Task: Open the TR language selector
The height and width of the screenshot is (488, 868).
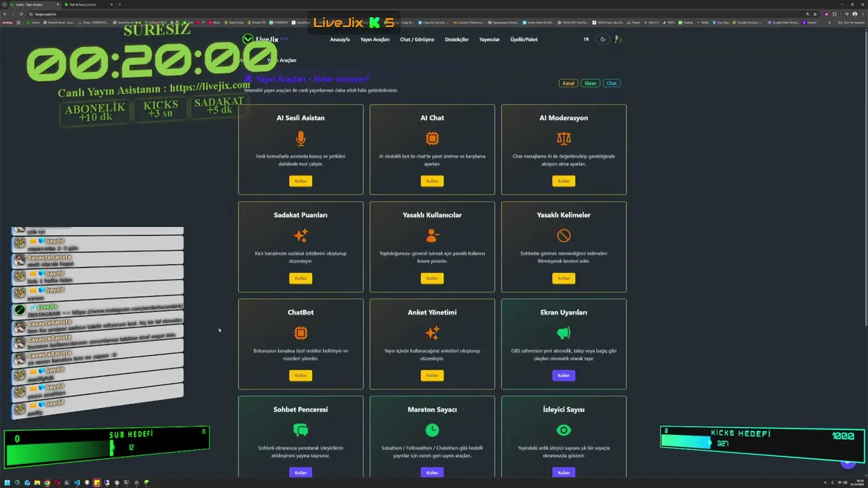Action: [586, 39]
